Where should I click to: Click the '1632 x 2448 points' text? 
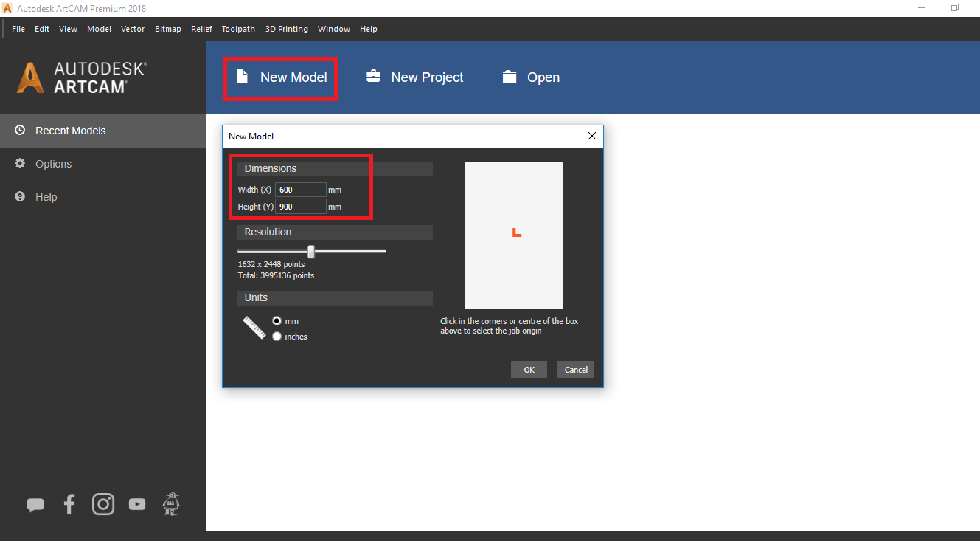click(x=271, y=264)
